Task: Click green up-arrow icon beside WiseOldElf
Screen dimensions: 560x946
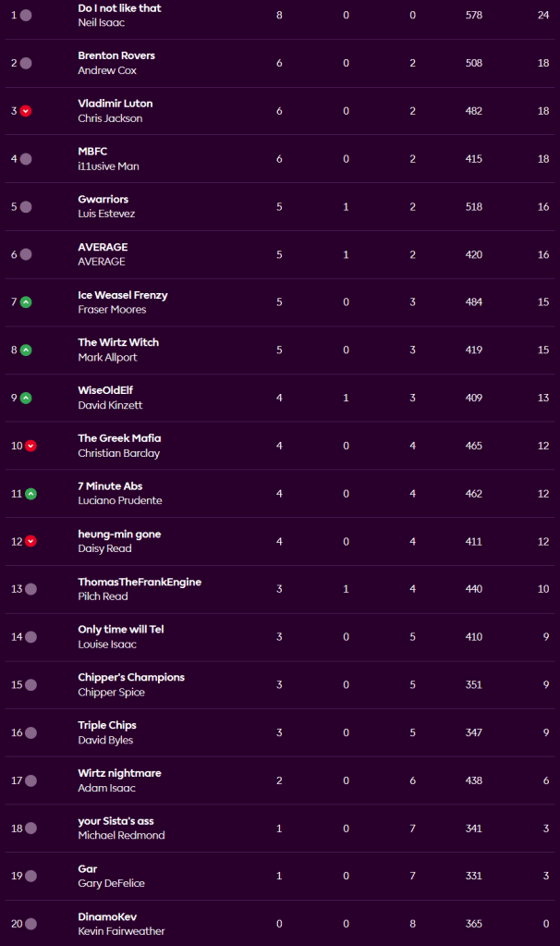Action: (26, 399)
